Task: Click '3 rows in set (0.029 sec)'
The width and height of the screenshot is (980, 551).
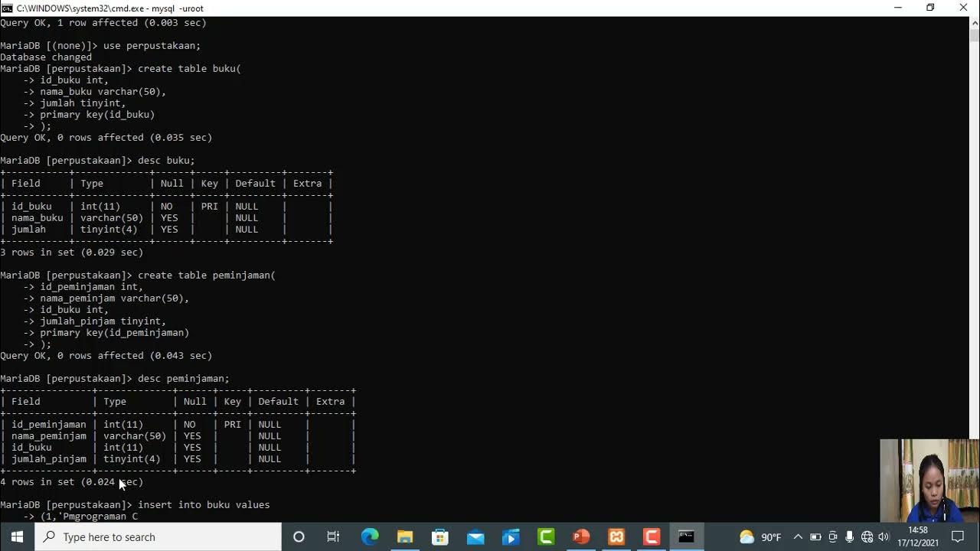Action: [x=72, y=253]
